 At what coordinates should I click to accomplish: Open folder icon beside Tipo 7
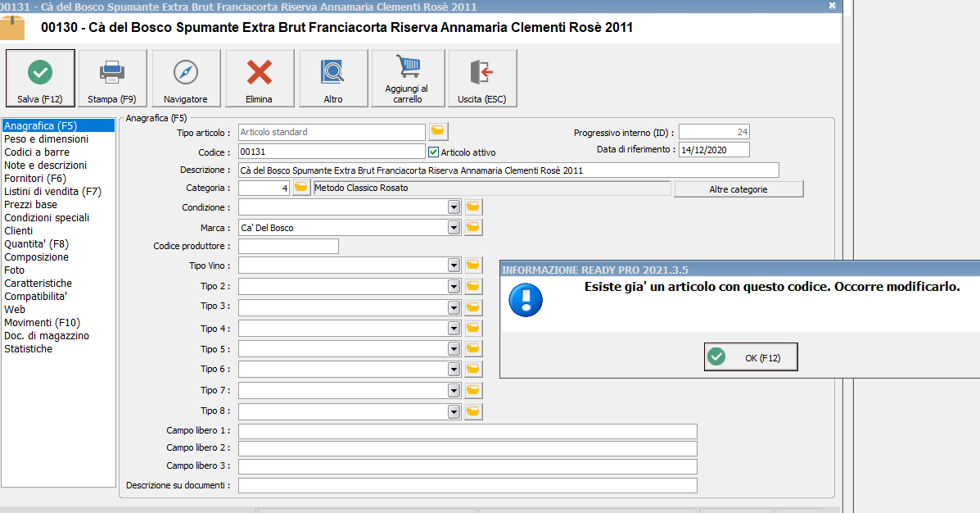coord(473,390)
